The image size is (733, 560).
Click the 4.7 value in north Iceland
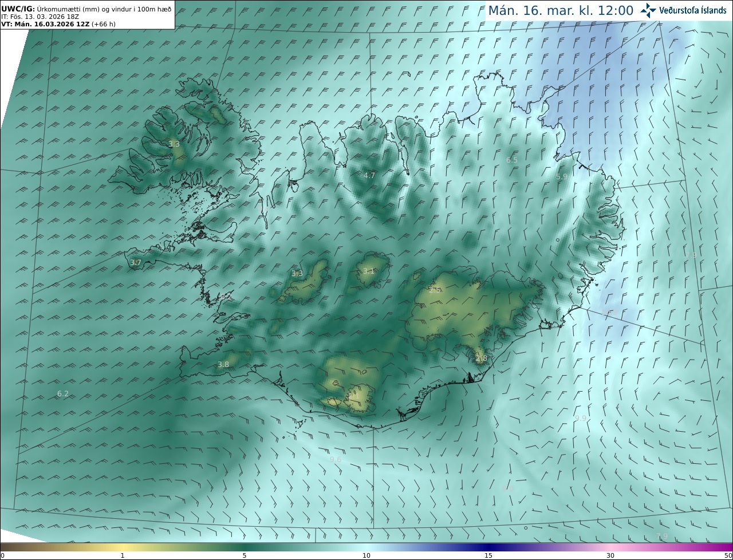(369, 175)
